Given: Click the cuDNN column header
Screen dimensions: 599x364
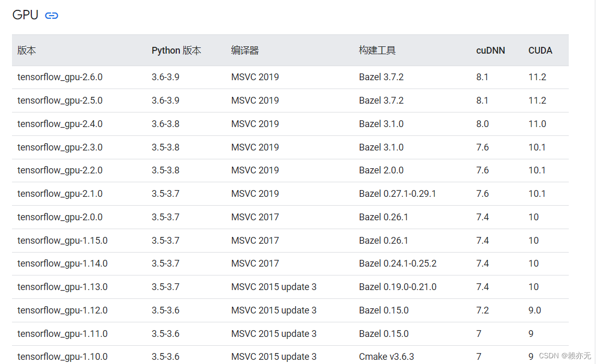Looking at the screenshot, I should [491, 51].
